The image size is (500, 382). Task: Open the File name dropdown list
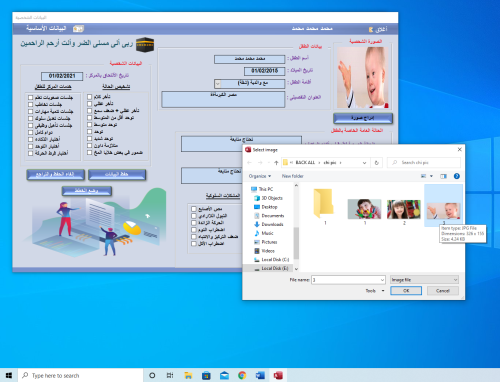tap(382, 280)
